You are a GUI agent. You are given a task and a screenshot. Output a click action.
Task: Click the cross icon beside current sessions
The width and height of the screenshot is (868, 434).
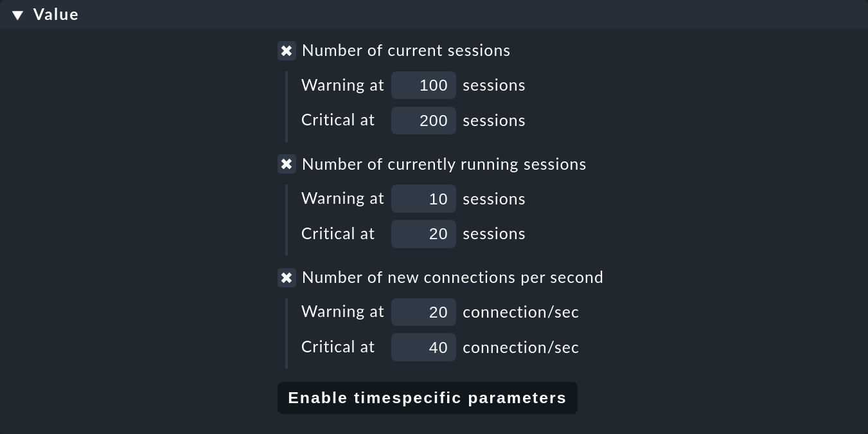[287, 51]
